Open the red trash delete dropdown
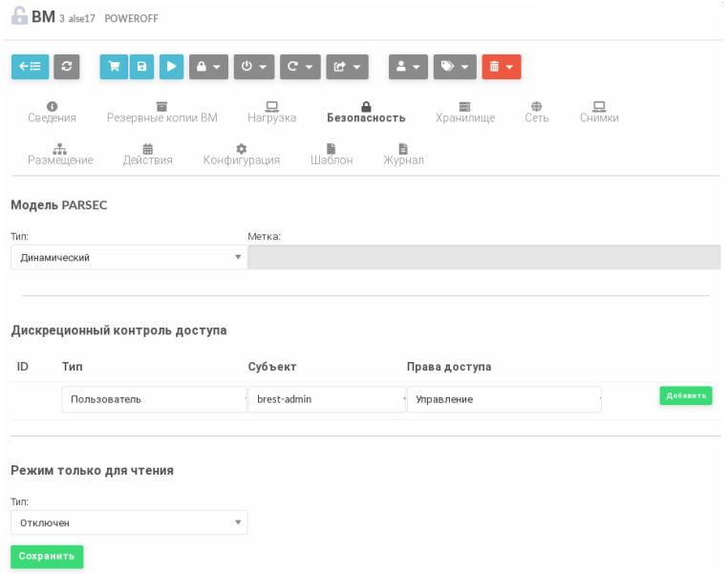The height and width of the screenshot is (574, 728). point(502,67)
